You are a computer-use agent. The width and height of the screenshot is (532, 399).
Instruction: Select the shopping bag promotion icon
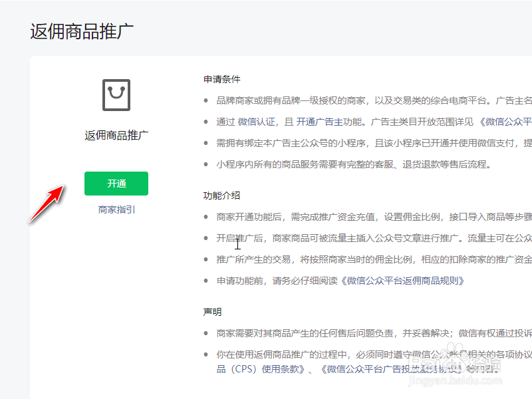pyautogui.click(x=116, y=94)
